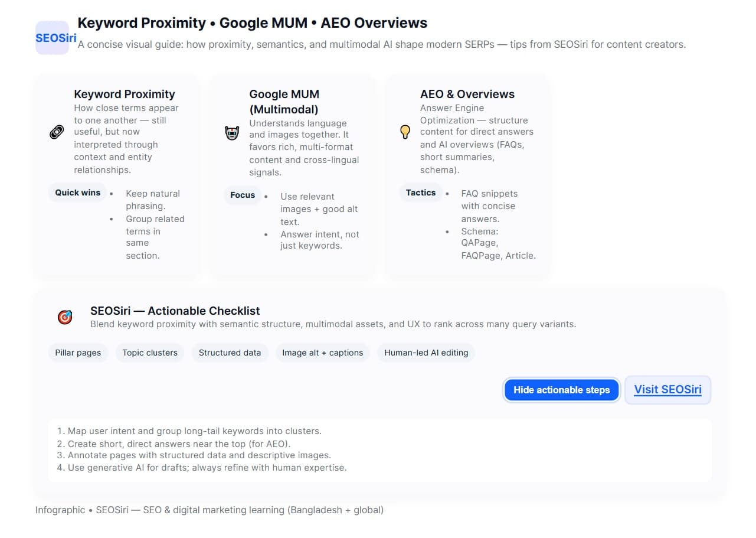756x538 pixels.
Task: Select the robot icon on Google MUM card
Action: 231,132
